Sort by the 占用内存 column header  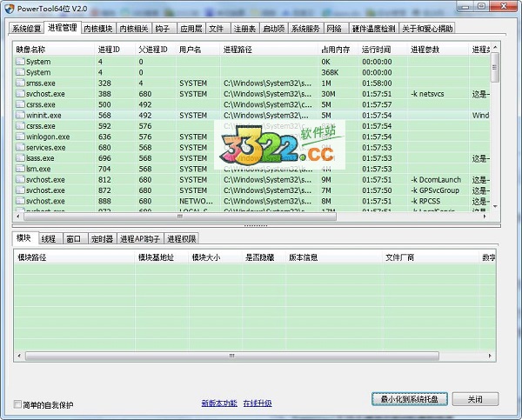point(338,50)
